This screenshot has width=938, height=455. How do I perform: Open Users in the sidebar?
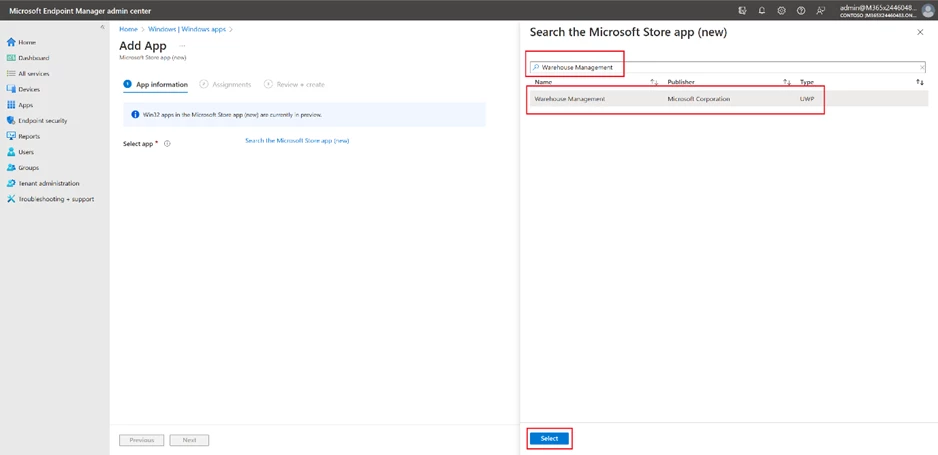[21, 152]
